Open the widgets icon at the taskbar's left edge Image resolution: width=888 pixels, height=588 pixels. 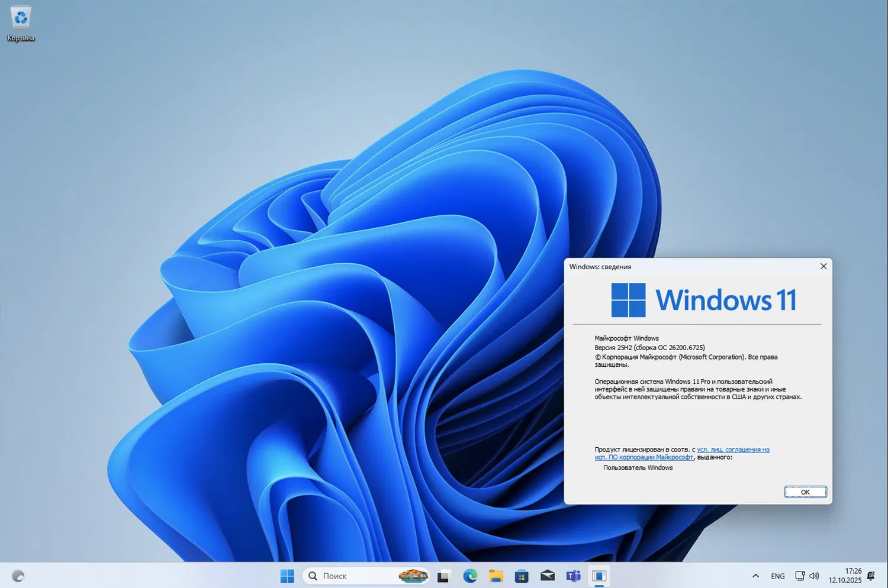point(18,576)
